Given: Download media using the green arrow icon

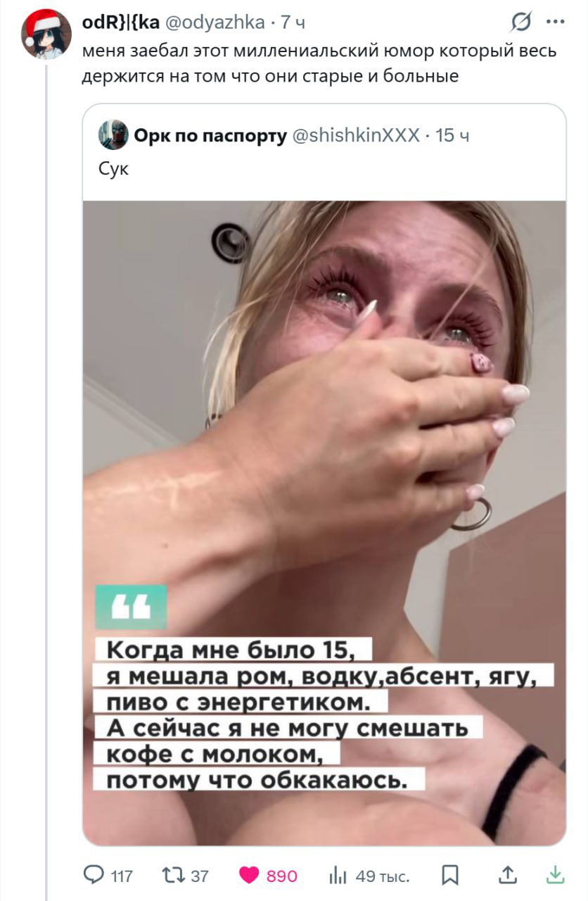Looking at the screenshot, I should [x=556, y=875].
